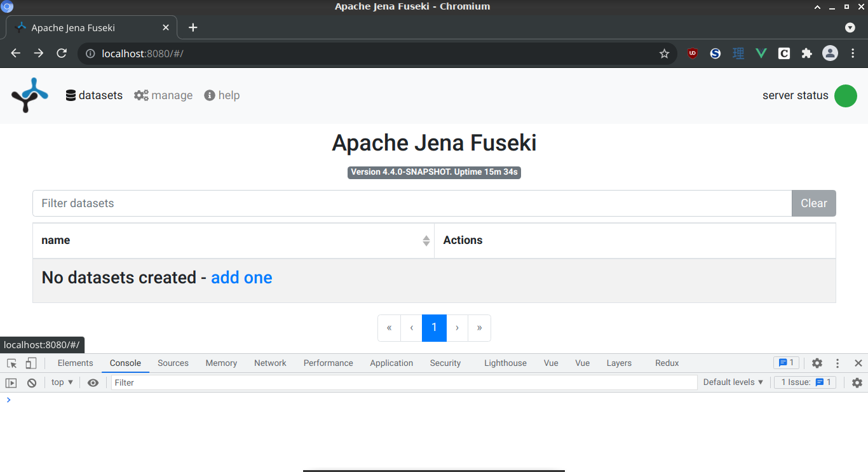Open the DevTools message count badge
The image size is (868, 472).
point(786,363)
